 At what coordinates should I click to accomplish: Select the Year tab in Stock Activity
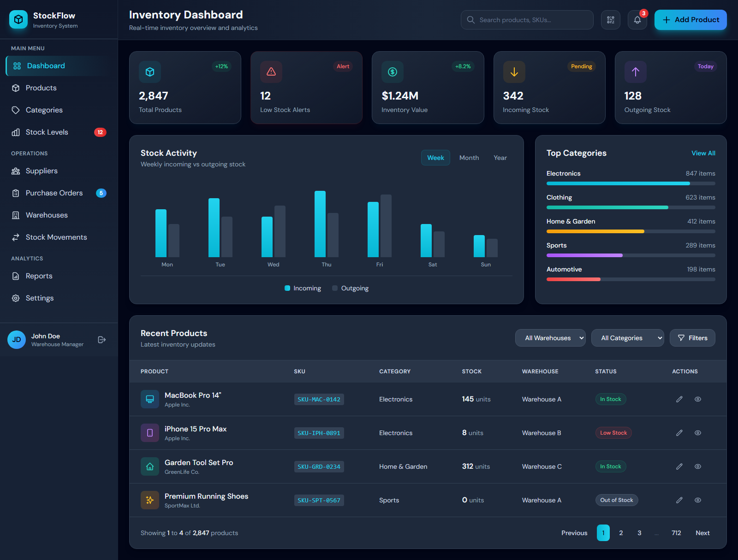[500, 158]
